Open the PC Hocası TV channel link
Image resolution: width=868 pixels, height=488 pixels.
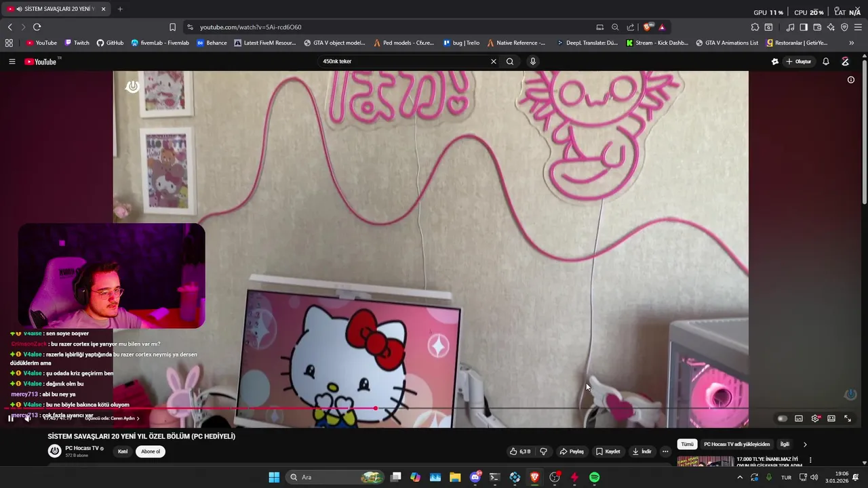pyautogui.click(x=82, y=449)
